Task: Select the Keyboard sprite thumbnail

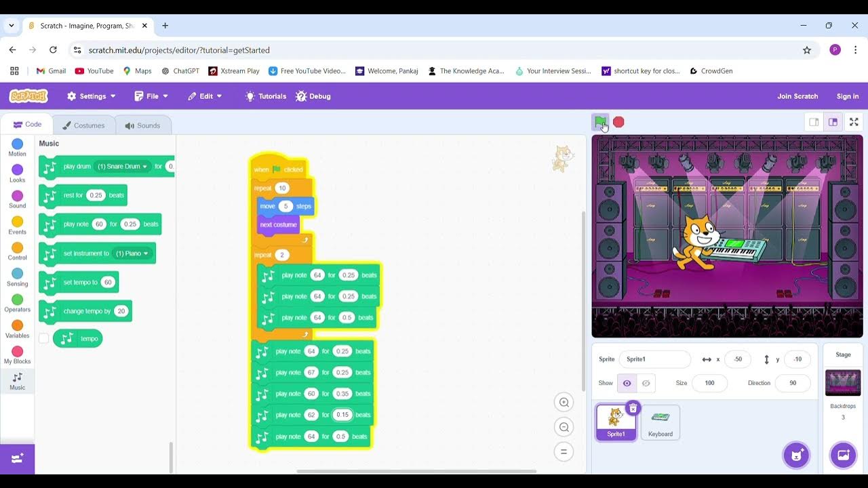Action: pos(660,422)
